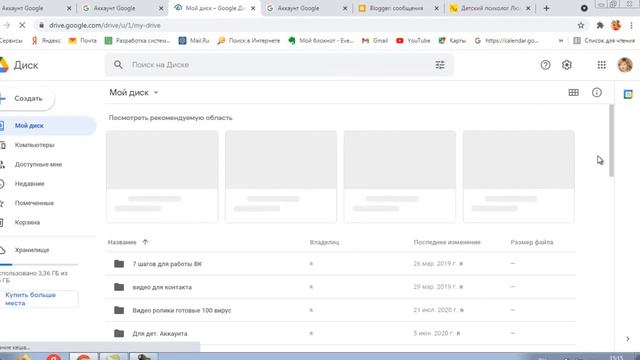Switch to the Blogger: сообщения tab
The height and width of the screenshot is (360, 640).
(396, 8)
